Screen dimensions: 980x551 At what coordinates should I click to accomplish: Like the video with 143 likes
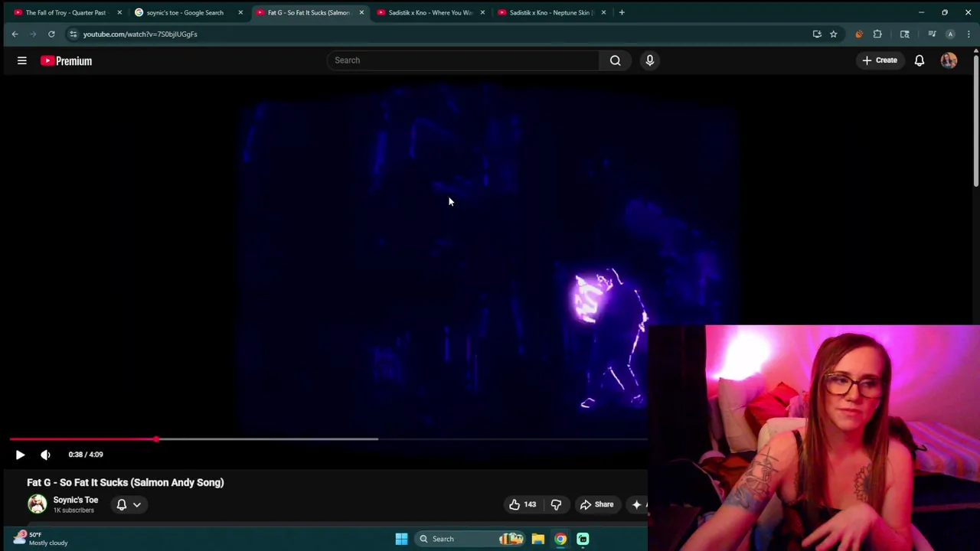coord(522,504)
